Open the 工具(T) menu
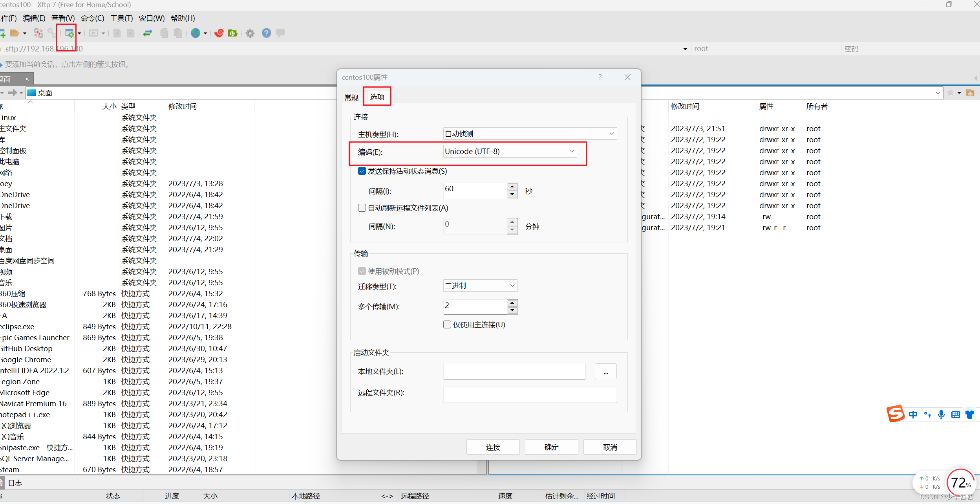980x504 pixels. (x=122, y=18)
